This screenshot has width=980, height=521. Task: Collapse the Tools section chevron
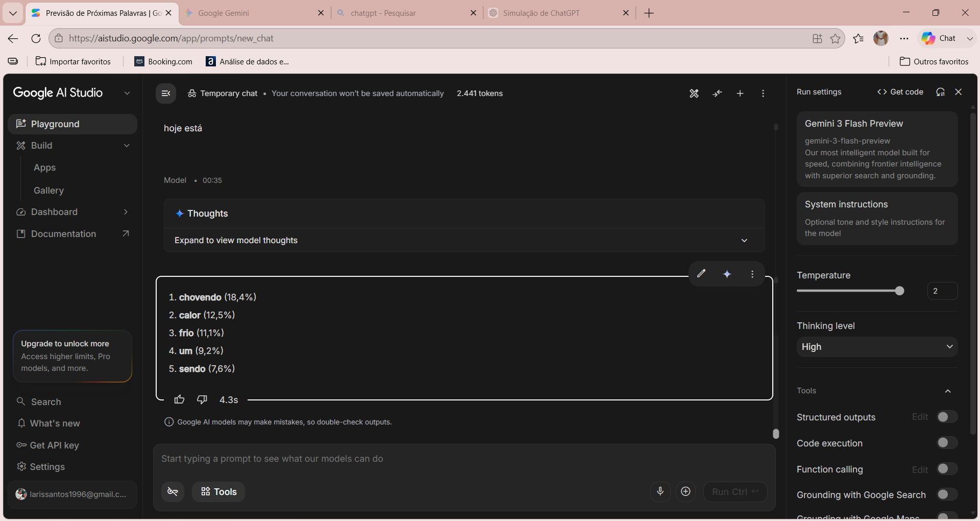[x=948, y=391]
